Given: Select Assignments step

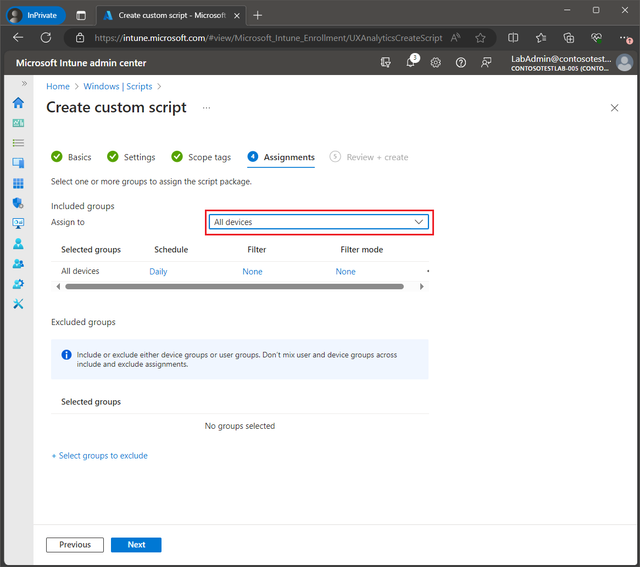Looking at the screenshot, I should click(281, 157).
